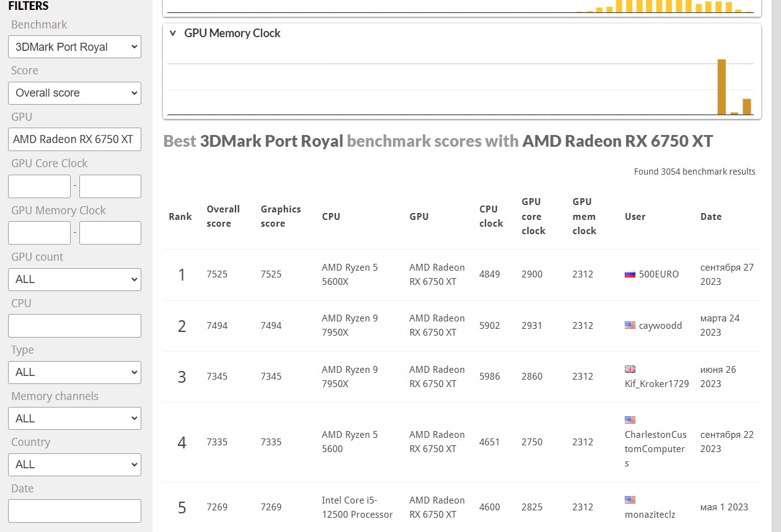Screen dimensions: 781x532
Task: Open the Score dropdown set to Overall score
Action: click(74, 94)
